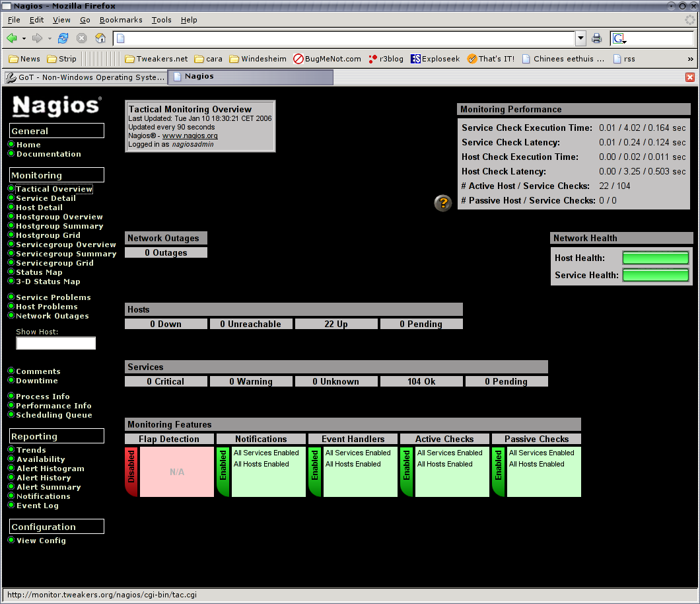700x604 pixels.
Task: Open the Edit menu
Action: click(x=36, y=20)
